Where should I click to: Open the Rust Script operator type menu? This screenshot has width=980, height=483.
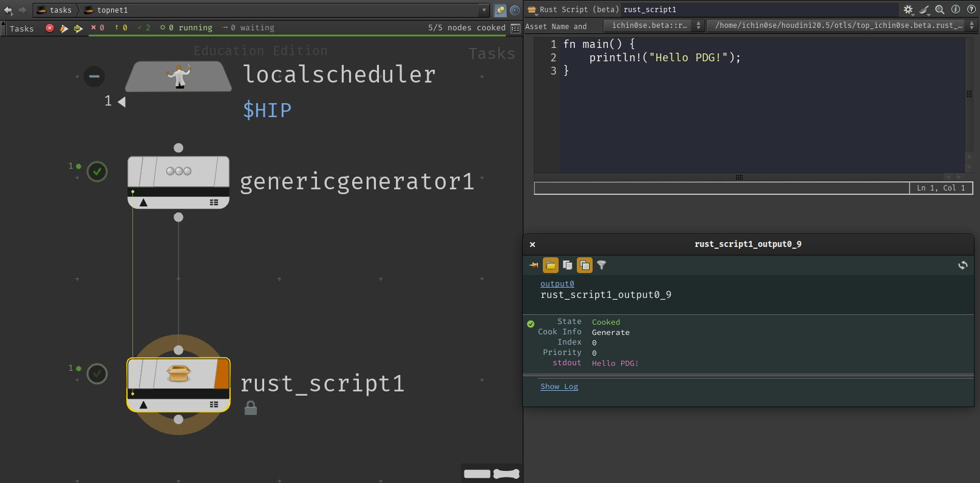[533, 10]
